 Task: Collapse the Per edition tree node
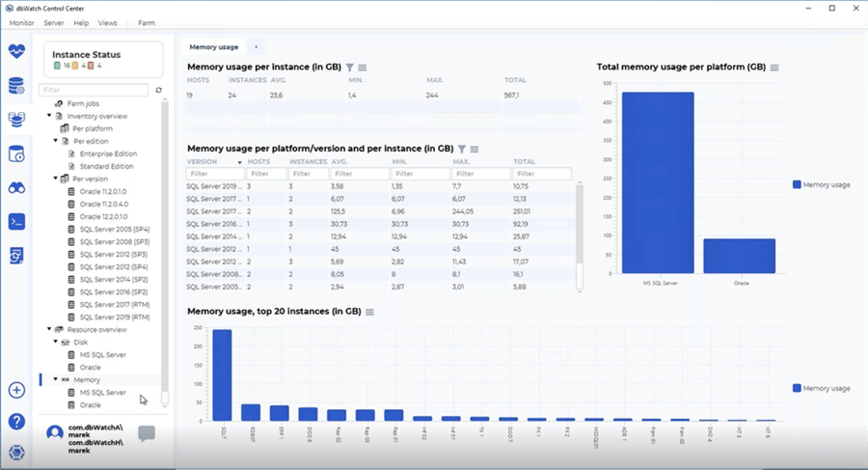(55, 141)
